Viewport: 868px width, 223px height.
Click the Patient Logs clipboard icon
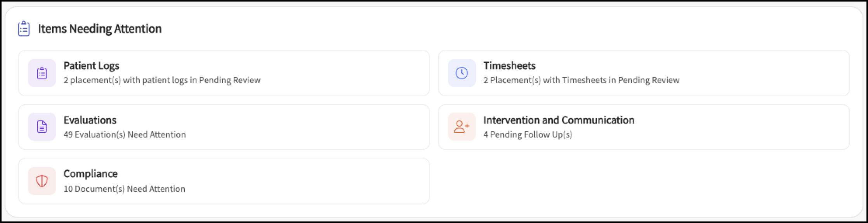click(x=42, y=73)
